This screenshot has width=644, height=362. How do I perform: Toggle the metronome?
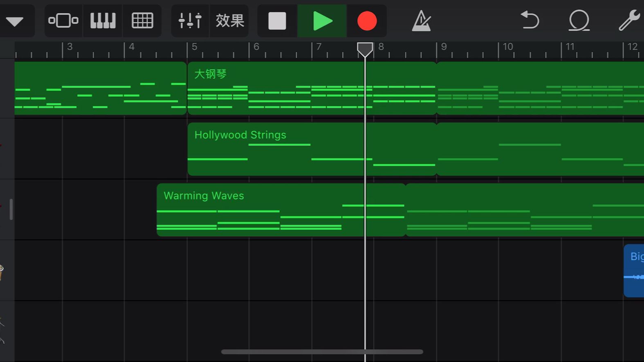(421, 21)
